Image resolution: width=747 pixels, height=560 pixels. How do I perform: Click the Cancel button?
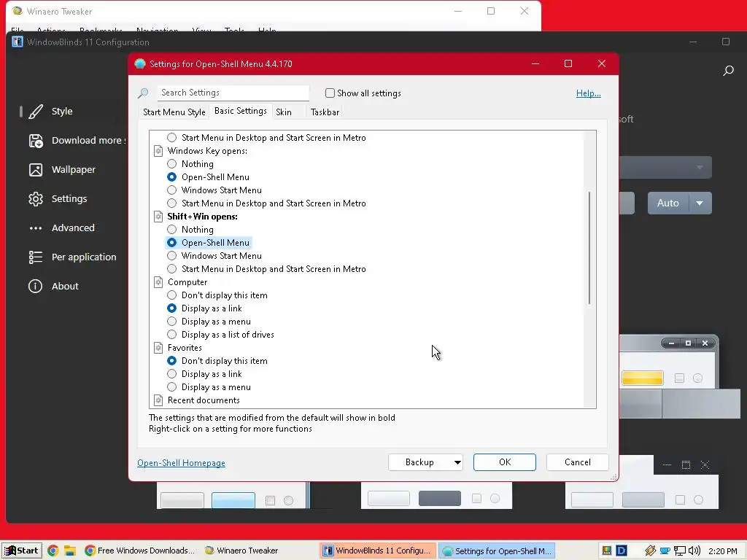578,462
